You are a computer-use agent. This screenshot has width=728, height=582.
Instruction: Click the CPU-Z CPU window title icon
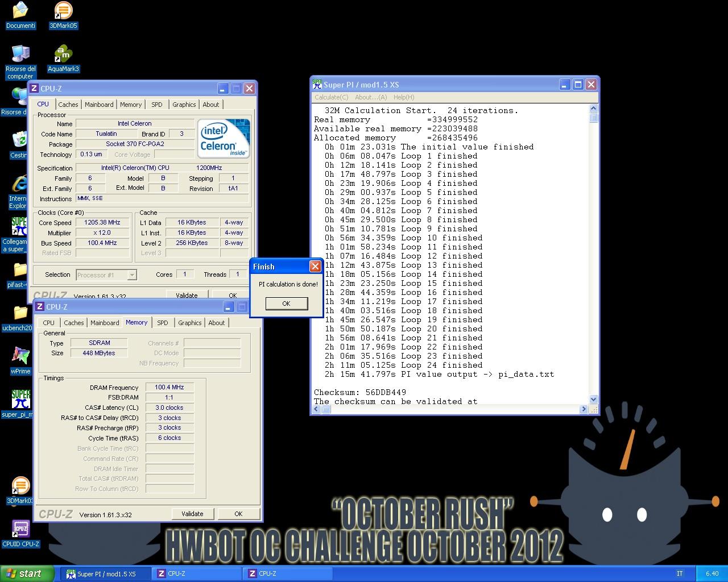tap(34, 89)
